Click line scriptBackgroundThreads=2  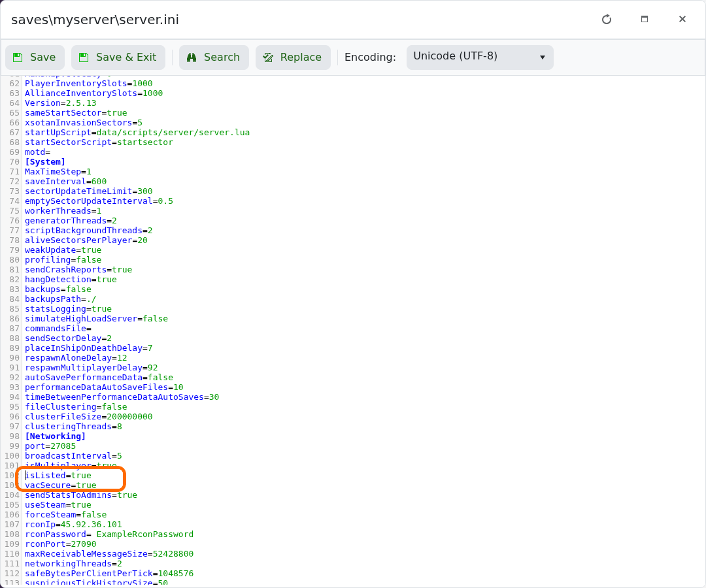[x=89, y=231]
